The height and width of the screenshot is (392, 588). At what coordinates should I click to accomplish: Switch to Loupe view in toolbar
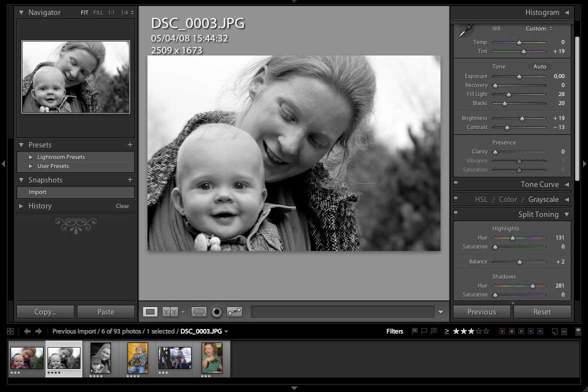point(150,311)
